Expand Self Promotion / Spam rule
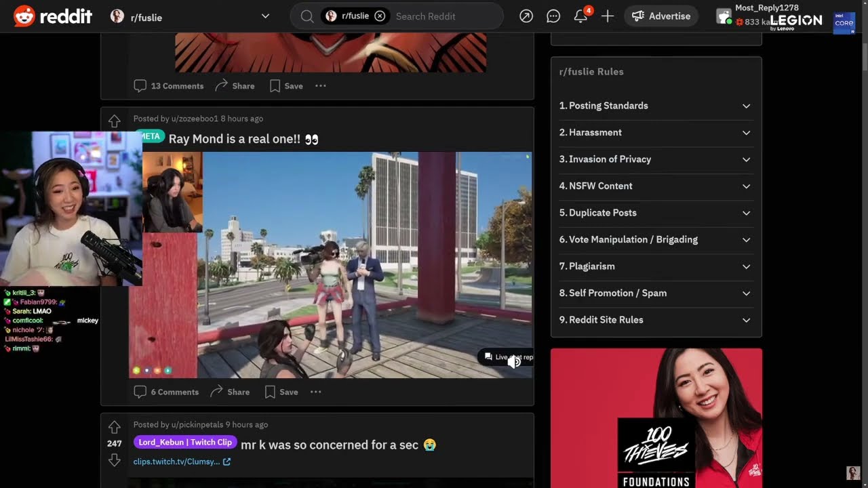 point(656,293)
